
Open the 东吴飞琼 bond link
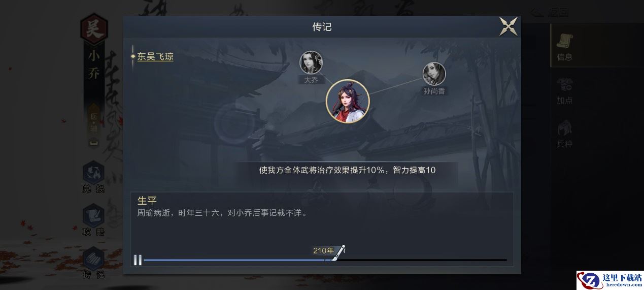(155, 57)
